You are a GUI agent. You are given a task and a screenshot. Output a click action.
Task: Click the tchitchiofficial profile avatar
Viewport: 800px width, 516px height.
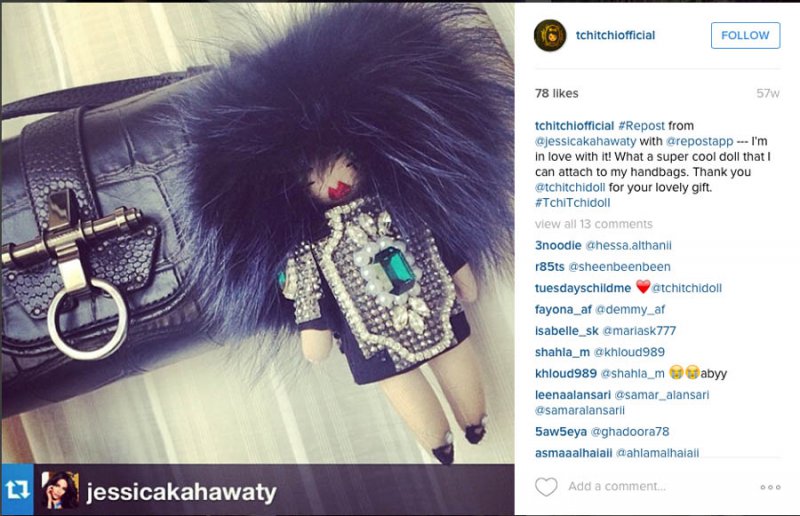pos(550,35)
